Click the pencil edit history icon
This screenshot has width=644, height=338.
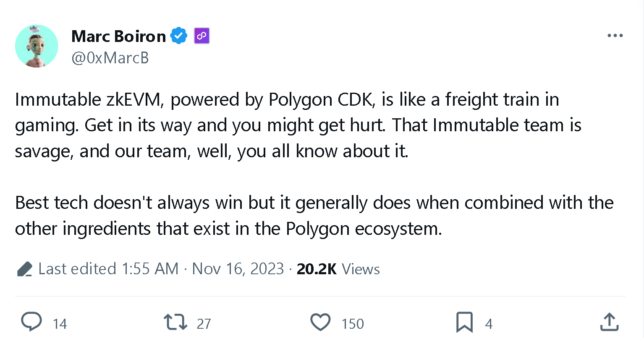coord(25,269)
